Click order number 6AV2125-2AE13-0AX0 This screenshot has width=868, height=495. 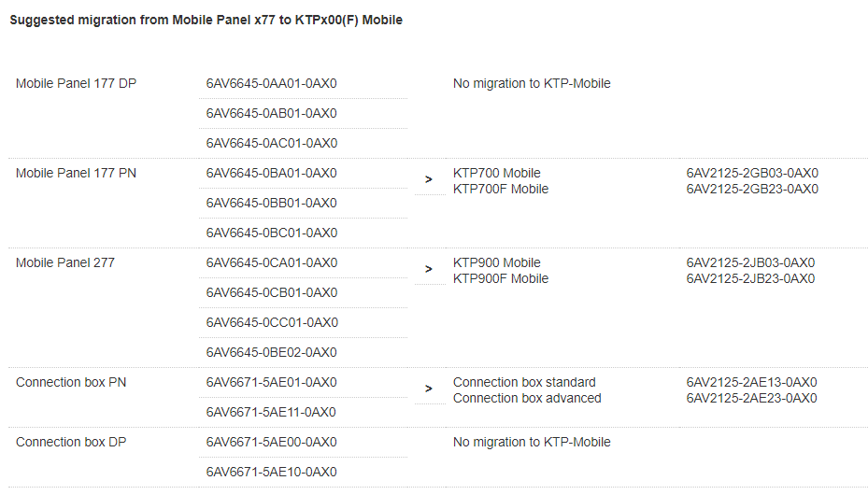click(751, 382)
